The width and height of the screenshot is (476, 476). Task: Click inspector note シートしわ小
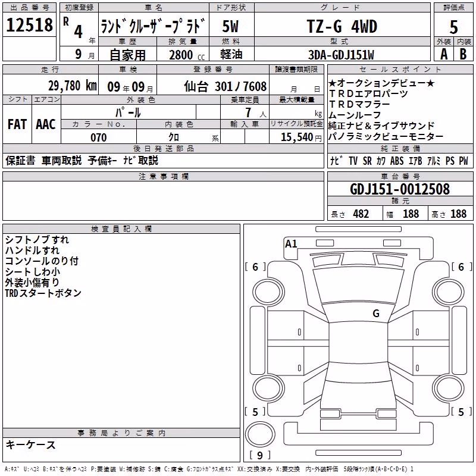(33, 272)
